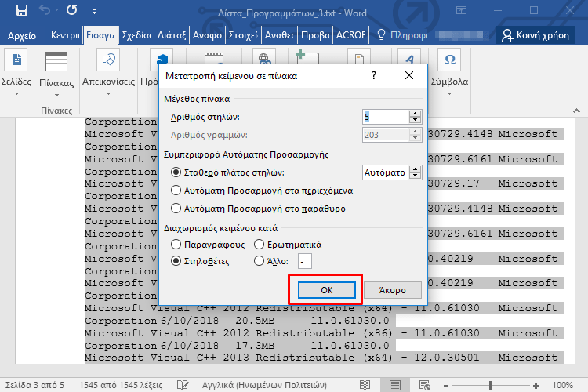Click the ribbon display options icon
Screen dimensions: 588x392
[461, 10]
